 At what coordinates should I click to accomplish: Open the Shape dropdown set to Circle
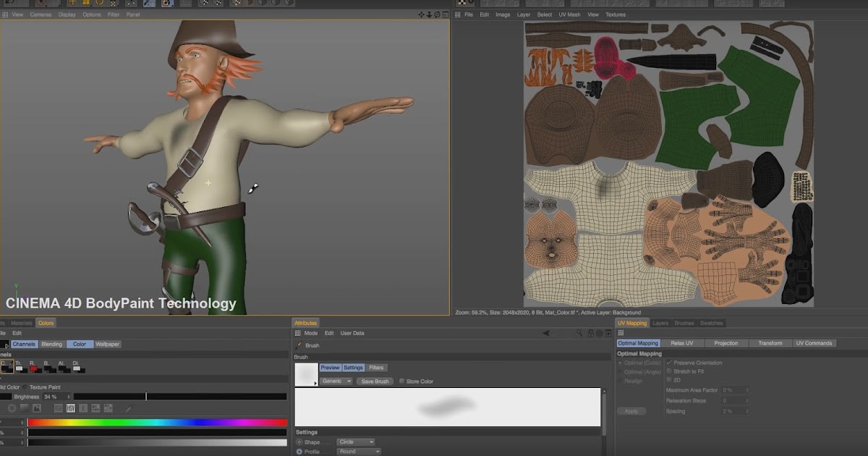pyautogui.click(x=356, y=442)
